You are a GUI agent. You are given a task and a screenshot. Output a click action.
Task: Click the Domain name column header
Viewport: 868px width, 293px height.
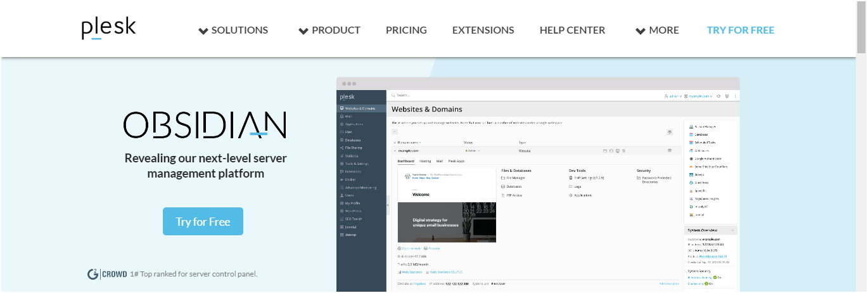pyautogui.click(x=409, y=143)
